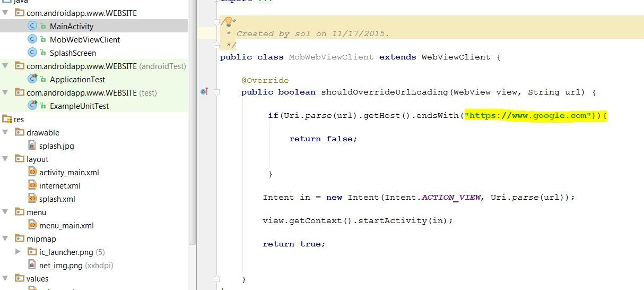
Task: Click MobWebViewClient in the class declaration
Action: point(331,57)
